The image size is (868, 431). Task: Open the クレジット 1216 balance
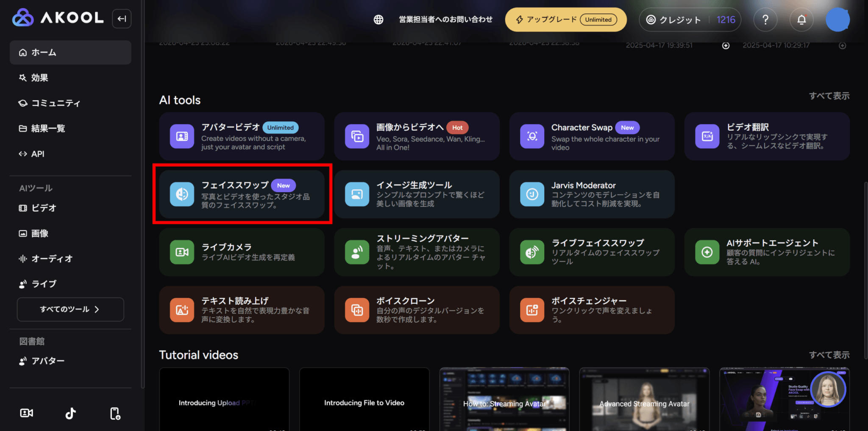coord(690,20)
